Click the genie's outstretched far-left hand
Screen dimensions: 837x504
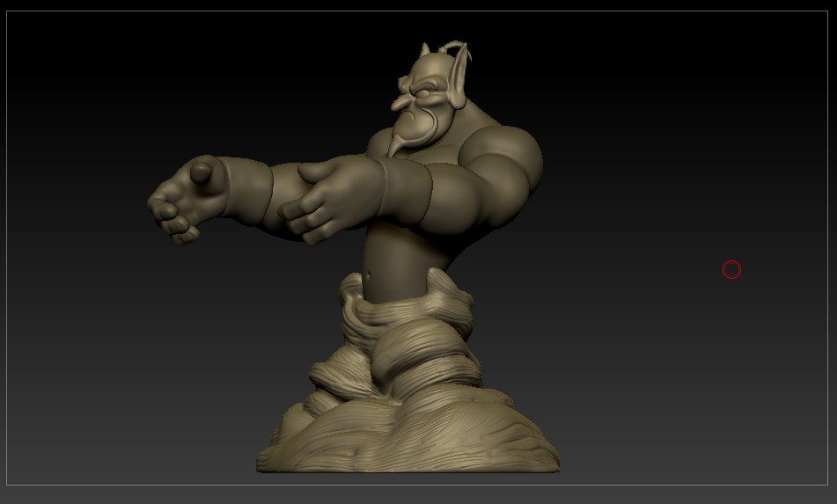[x=187, y=200]
